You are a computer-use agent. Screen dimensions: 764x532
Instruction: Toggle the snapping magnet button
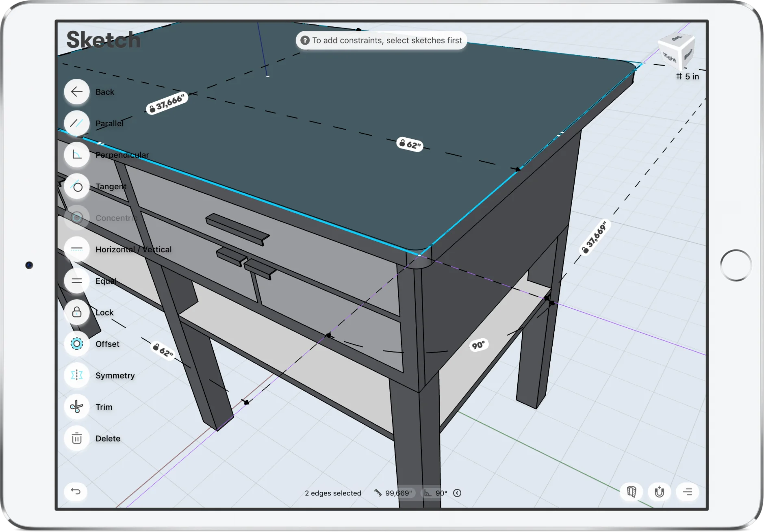click(659, 492)
